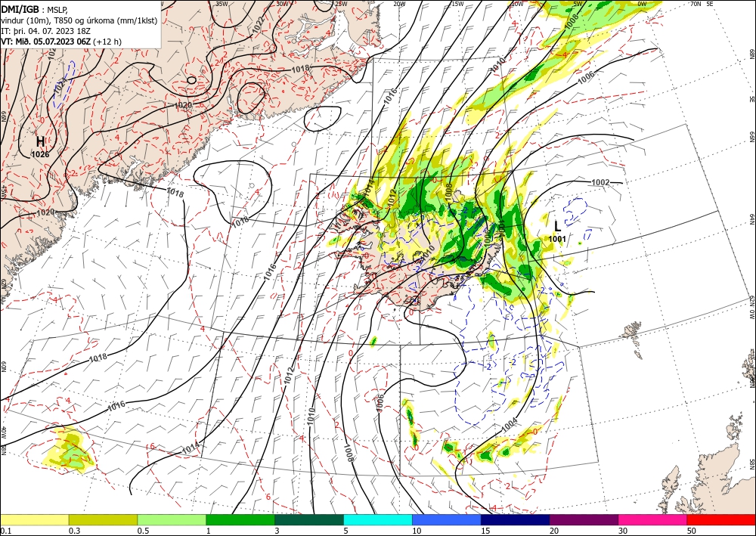Click the '1001' low pressure value
This screenshot has height=536, width=756.
click(x=557, y=239)
